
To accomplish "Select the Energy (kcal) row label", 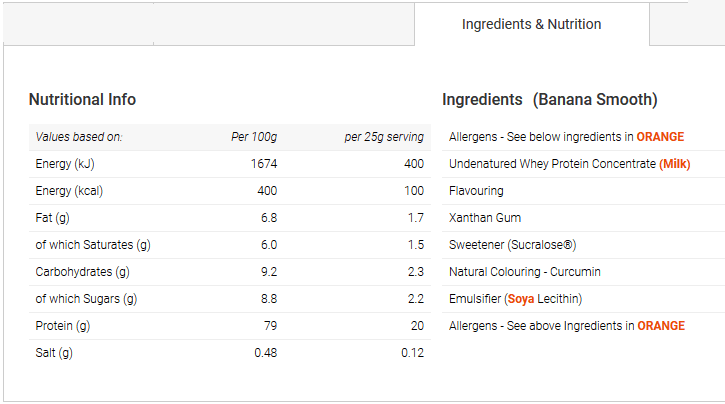I will pyautogui.click(x=69, y=191).
